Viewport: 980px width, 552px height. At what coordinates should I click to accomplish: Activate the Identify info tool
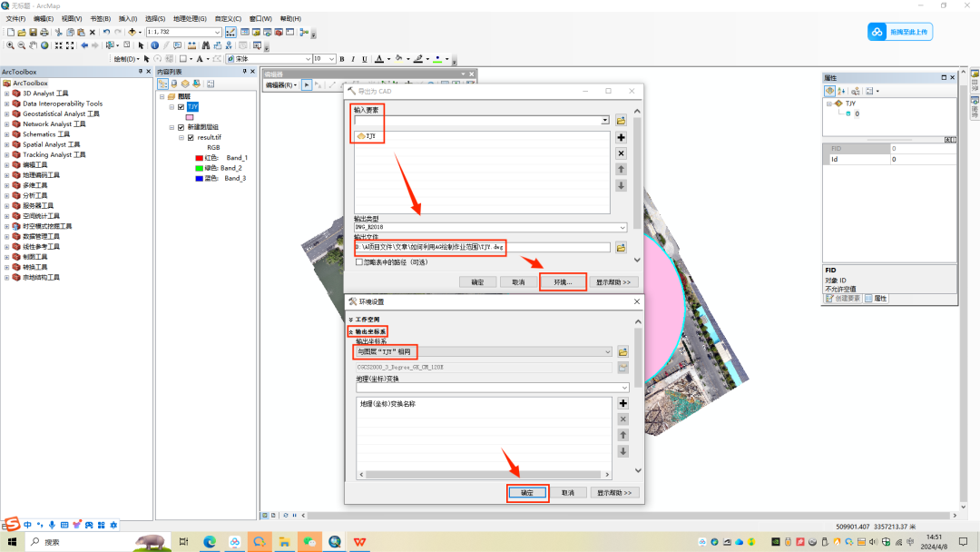pos(155,45)
